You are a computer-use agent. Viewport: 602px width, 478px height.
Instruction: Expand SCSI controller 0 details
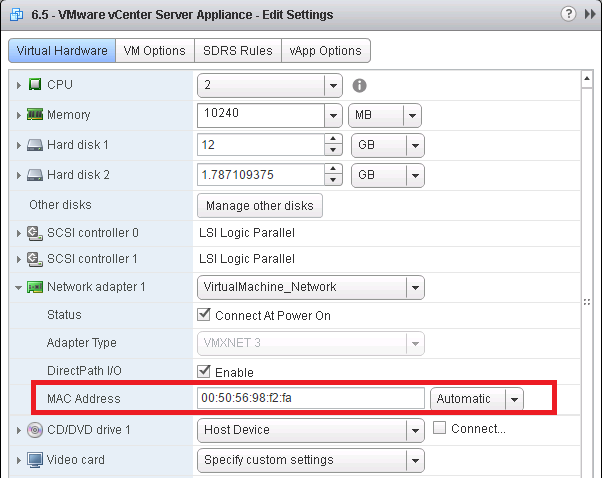(x=18, y=233)
